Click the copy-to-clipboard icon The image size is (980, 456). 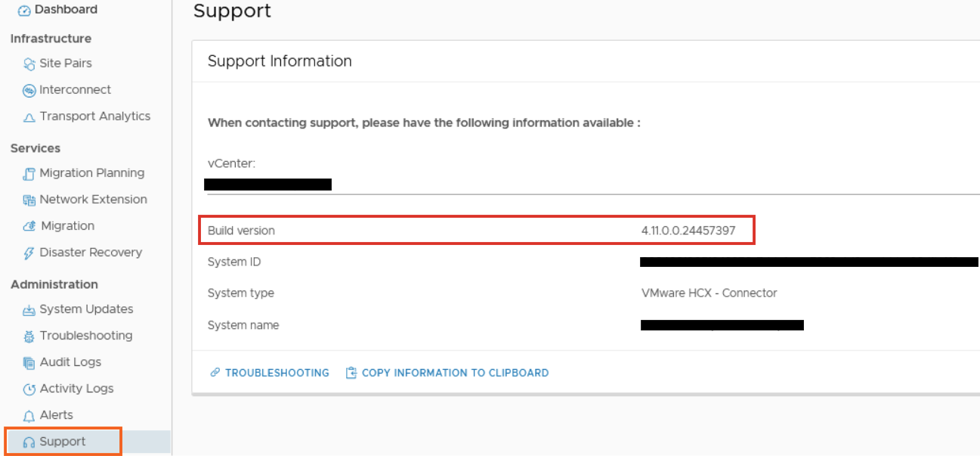pos(351,373)
